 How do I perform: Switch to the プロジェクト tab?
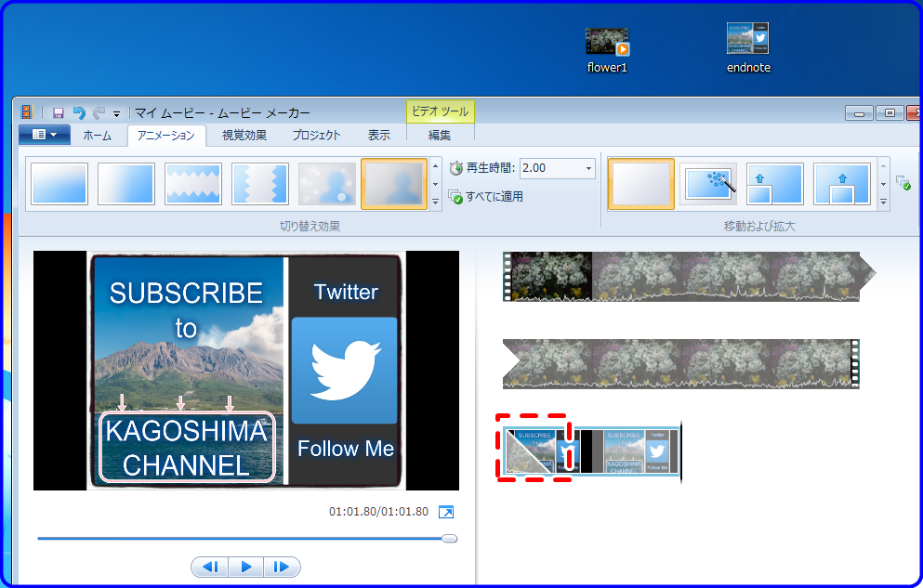point(317,136)
